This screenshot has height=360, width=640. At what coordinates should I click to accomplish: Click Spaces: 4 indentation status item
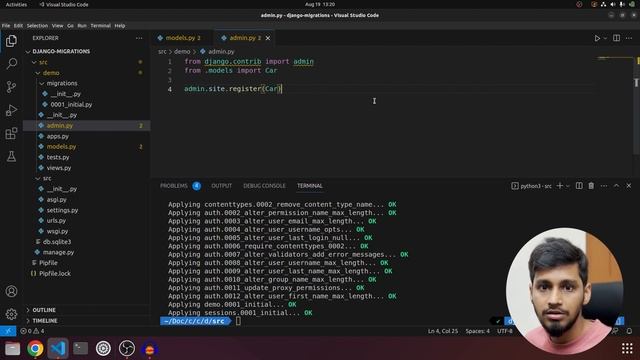(x=478, y=331)
